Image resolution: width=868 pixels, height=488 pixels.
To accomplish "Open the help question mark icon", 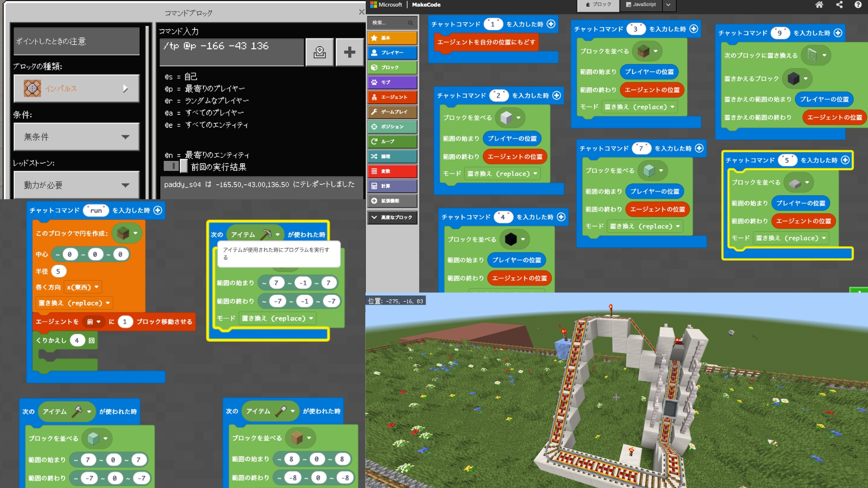I will tap(858, 5).
